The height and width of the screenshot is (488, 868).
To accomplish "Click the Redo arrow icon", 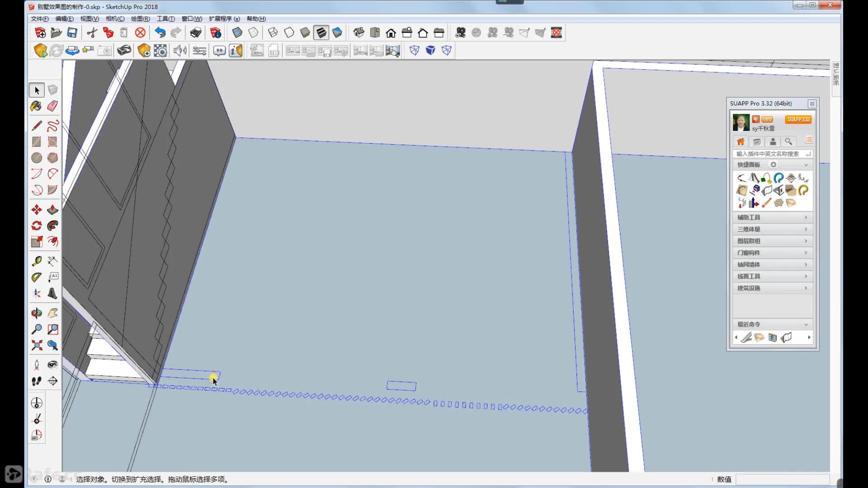I will [176, 33].
